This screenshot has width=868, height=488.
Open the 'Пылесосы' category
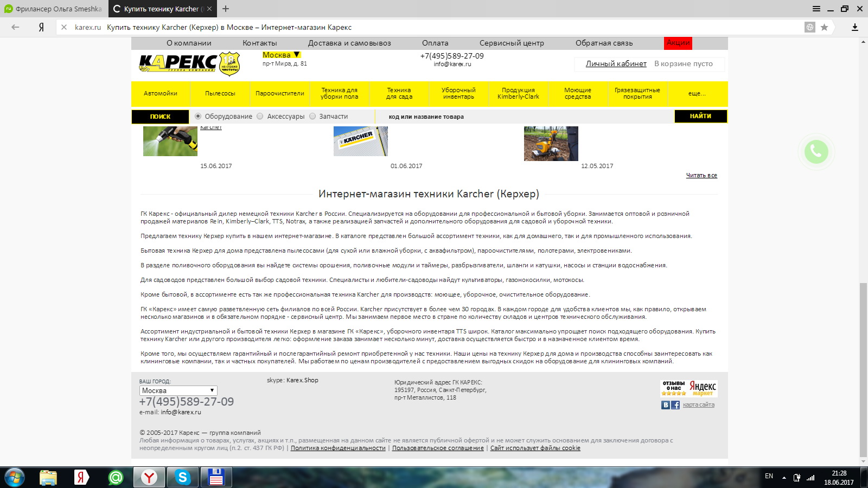pyautogui.click(x=220, y=93)
